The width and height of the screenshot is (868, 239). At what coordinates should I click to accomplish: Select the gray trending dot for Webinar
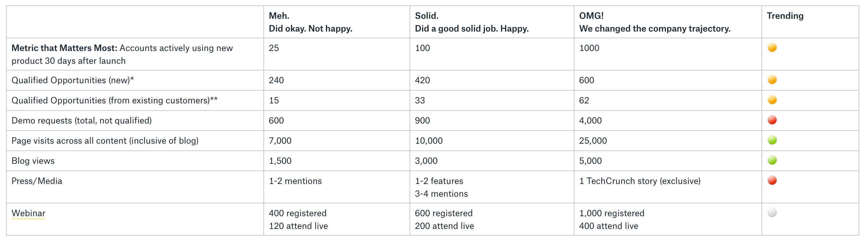click(x=772, y=213)
